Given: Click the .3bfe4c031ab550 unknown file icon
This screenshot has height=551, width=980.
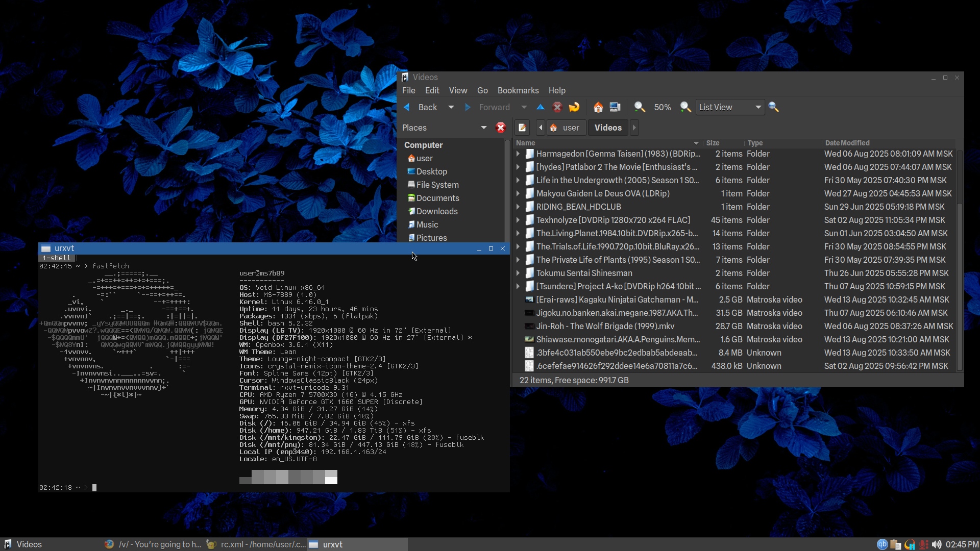Looking at the screenshot, I should [x=529, y=353].
